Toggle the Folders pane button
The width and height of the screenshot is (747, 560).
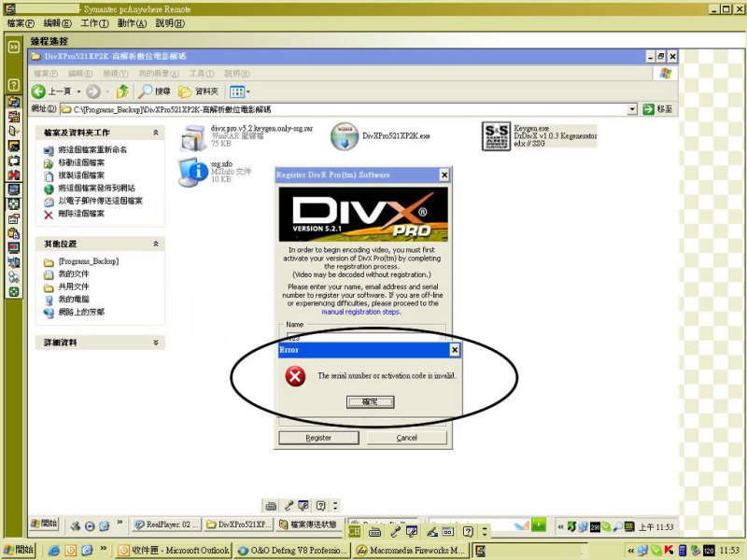point(198,91)
